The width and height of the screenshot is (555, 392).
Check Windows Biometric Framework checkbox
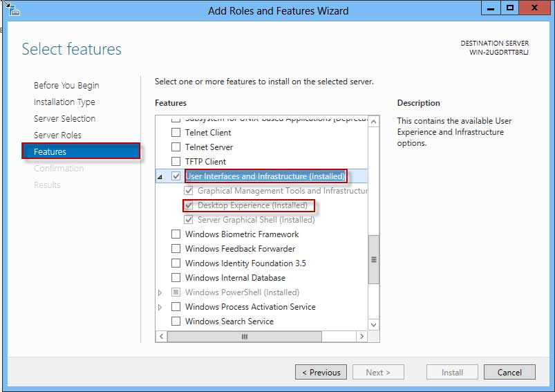[x=176, y=234]
